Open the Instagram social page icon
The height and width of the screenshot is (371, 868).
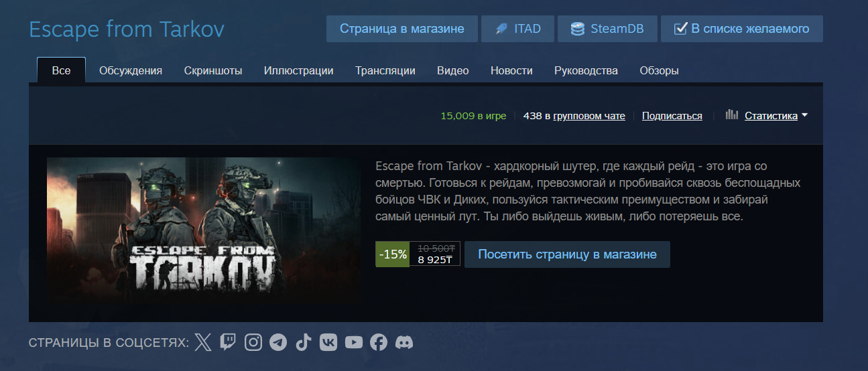click(253, 343)
